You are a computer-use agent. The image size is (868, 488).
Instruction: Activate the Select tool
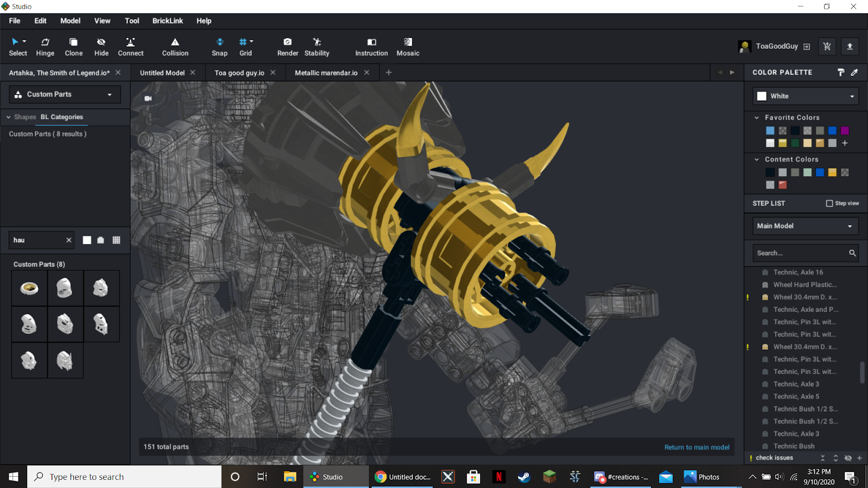[x=17, y=47]
